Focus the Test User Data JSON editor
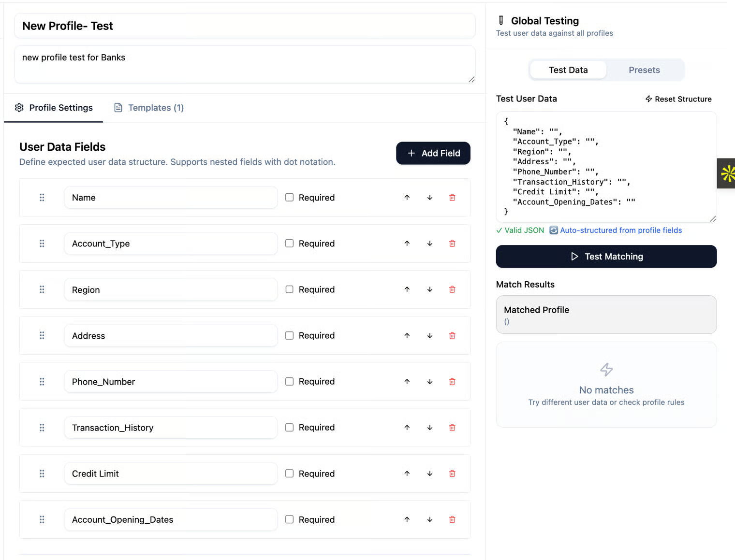 [x=606, y=167]
